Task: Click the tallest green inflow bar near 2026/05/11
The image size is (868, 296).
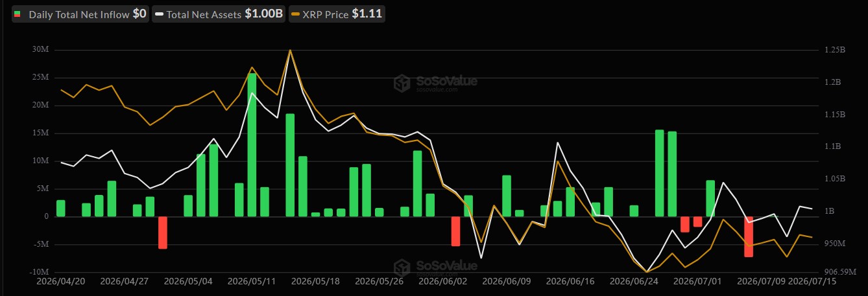Action: [252, 145]
